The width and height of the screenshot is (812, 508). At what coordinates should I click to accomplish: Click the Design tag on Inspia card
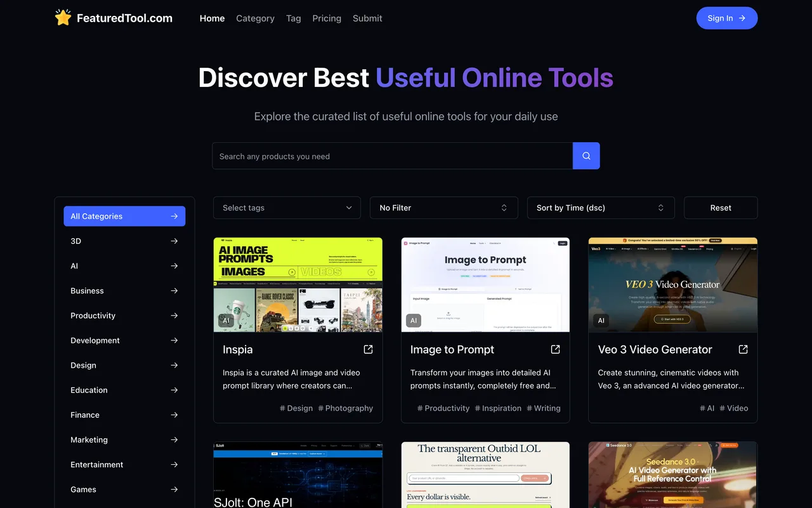[296, 408]
